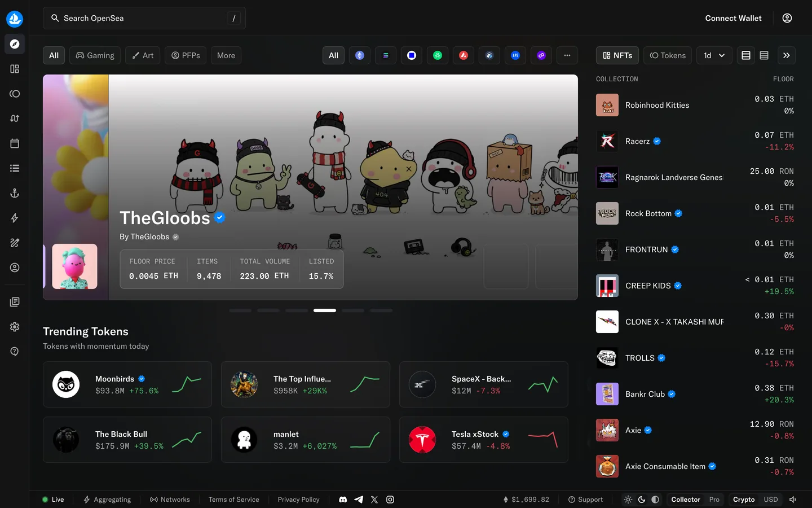Jump to the last carousel indicator dot
812x508 pixels.
tap(381, 310)
